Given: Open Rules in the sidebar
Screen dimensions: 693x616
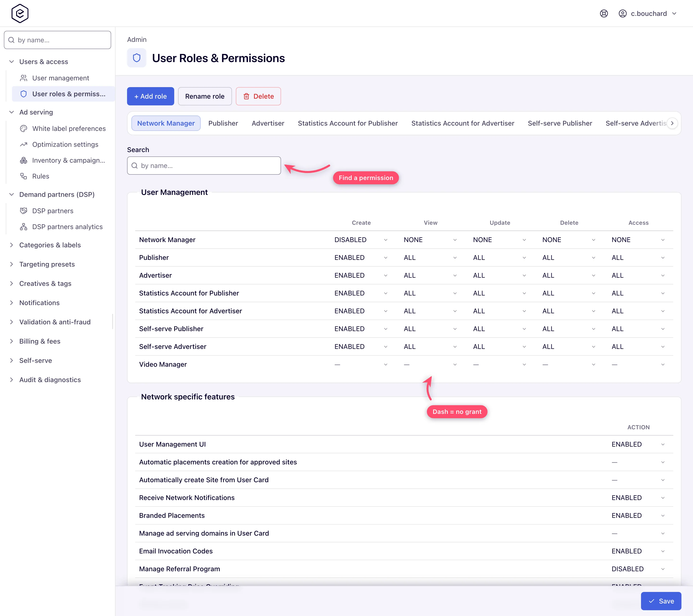Looking at the screenshot, I should 63,176.
